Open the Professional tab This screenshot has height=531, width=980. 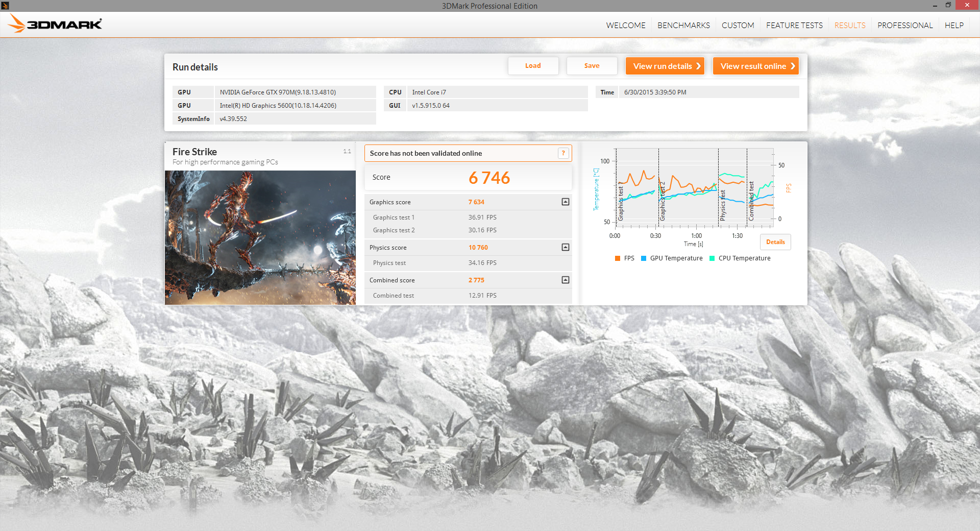pyautogui.click(x=905, y=25)
